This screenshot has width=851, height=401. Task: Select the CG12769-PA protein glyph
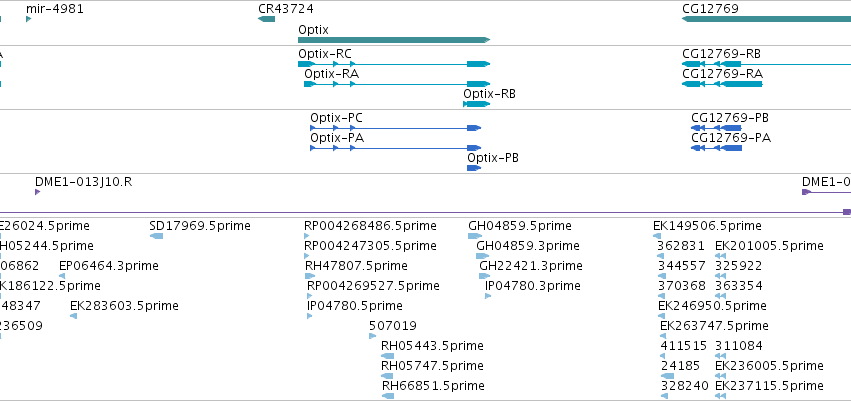716,148
